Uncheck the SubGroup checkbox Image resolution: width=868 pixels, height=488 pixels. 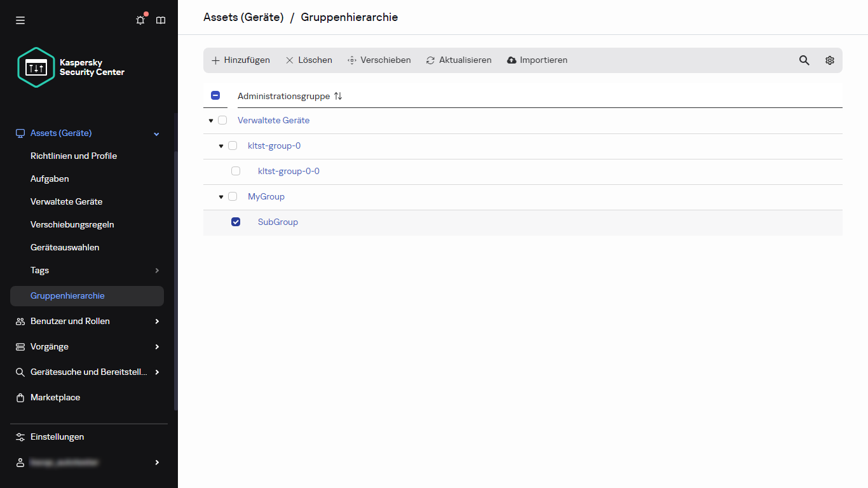pyautogui.click(x=236, y=221)
